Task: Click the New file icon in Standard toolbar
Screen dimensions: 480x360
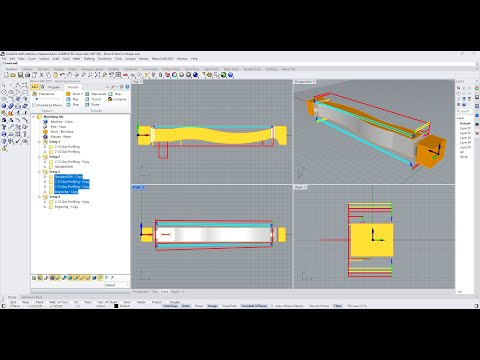Action: pos(6,75)
